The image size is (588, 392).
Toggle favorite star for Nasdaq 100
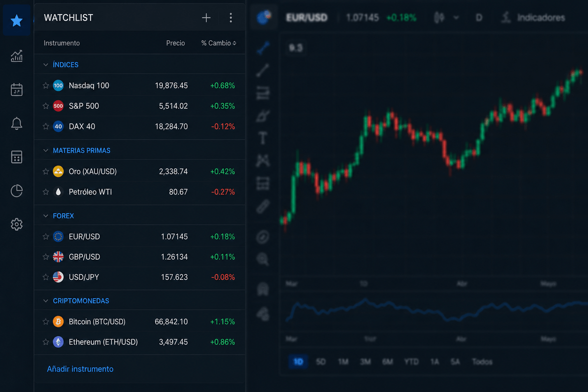pos(46,86)
